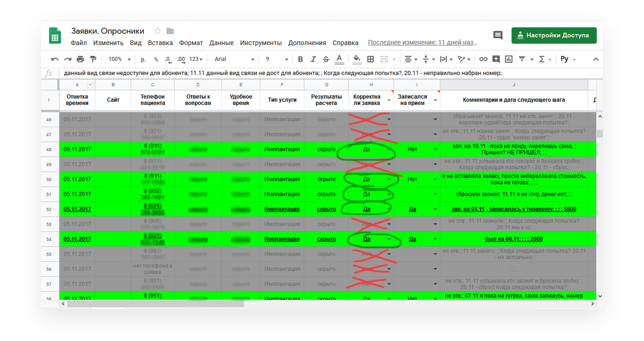Viewport: 644px width, 341px height.
Task: Open the borders tool
Action: [x=371, y=59]
